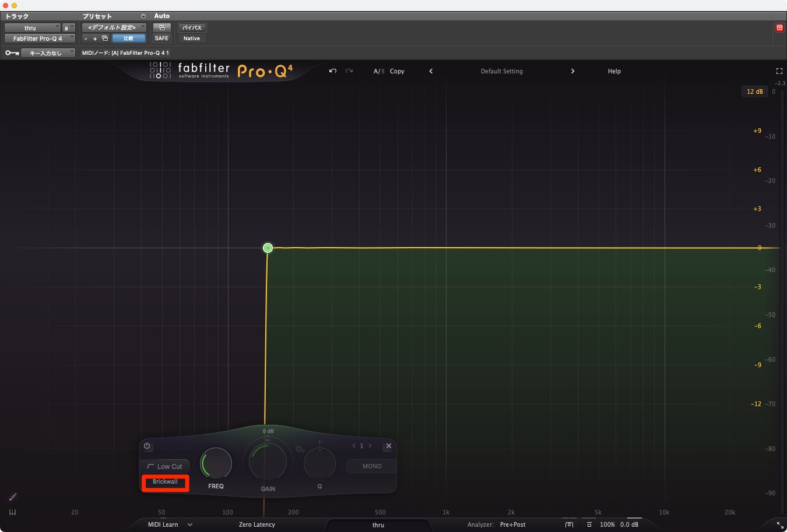Open the FabFilter Pro-Q 4 plug-in selector
The image size is (787, 532).
point(40,38)
